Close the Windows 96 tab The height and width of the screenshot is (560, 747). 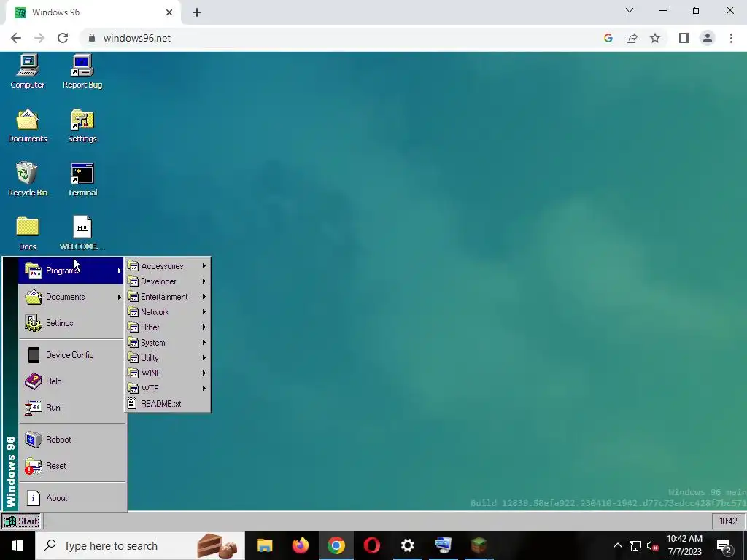click(169, 12)
